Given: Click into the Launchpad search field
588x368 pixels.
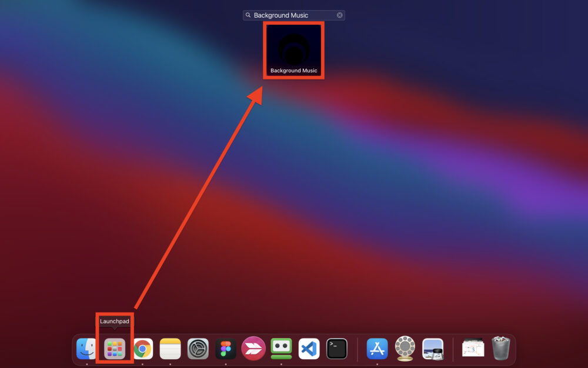Looking at the screenshot, I should [293, 15].
